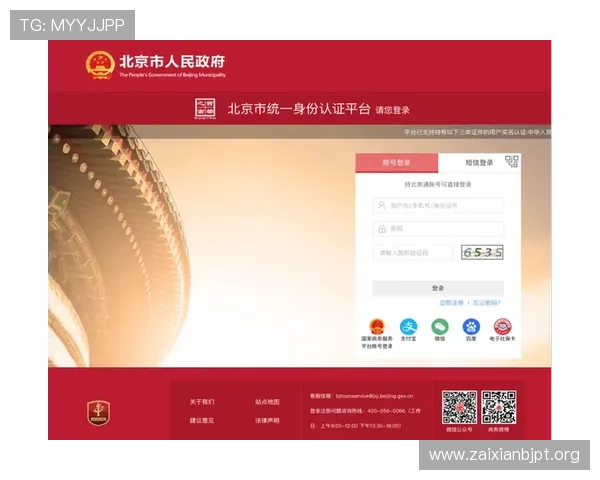Click the 持北京通账号可直接登录 hint text
Image resolution: width=600 pixels, height=480 pixels.
coord(438,184)
